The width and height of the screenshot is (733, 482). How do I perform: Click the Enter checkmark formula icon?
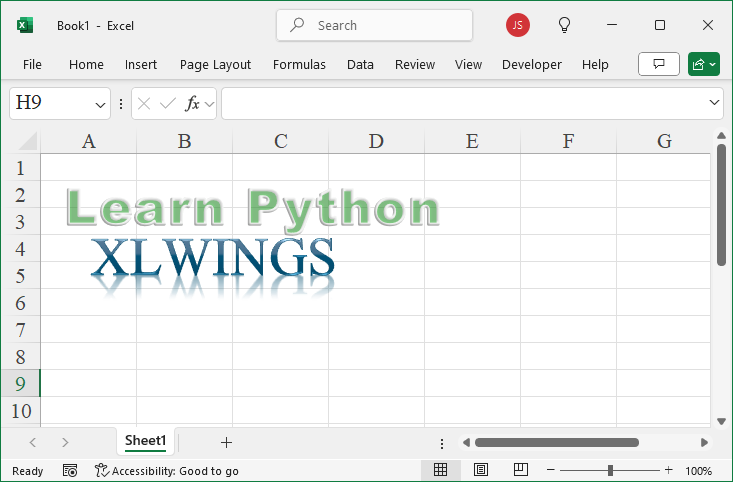click(167, 103)
